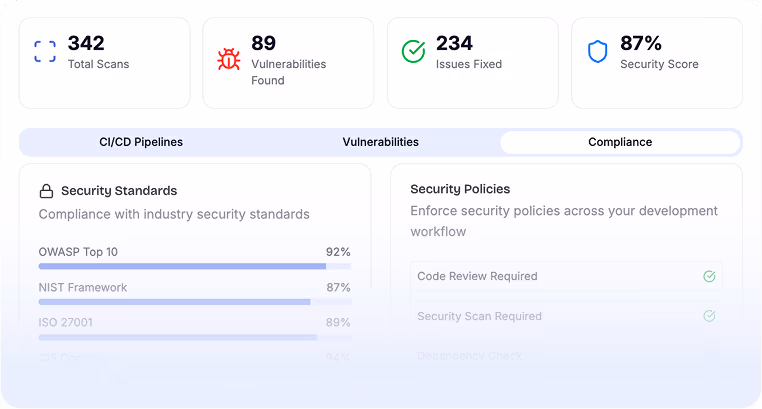The width and height of the screenshot is (762, 409).
Task: Select the Compliance tab
Action: click(620, 142)
